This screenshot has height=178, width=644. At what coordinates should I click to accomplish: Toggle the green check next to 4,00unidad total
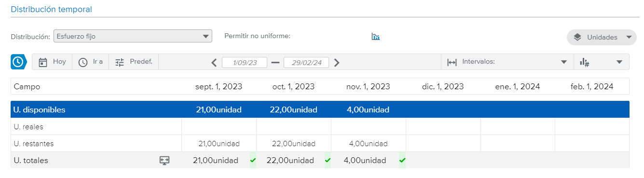pyautogui.click(x=402, y=160)
